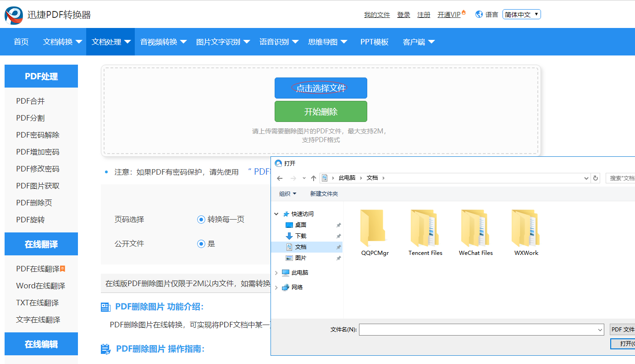Open the 组织 dropdown in the file dialog

pos(288,194)
